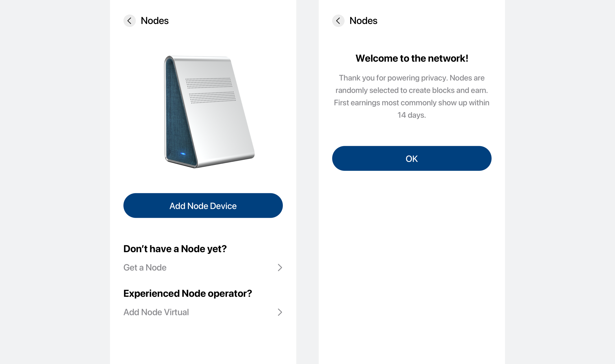Expand the chevron beside Add Node Virtual
The height and width of the screenshot is (364, 615).
click(x=280, y=312)
